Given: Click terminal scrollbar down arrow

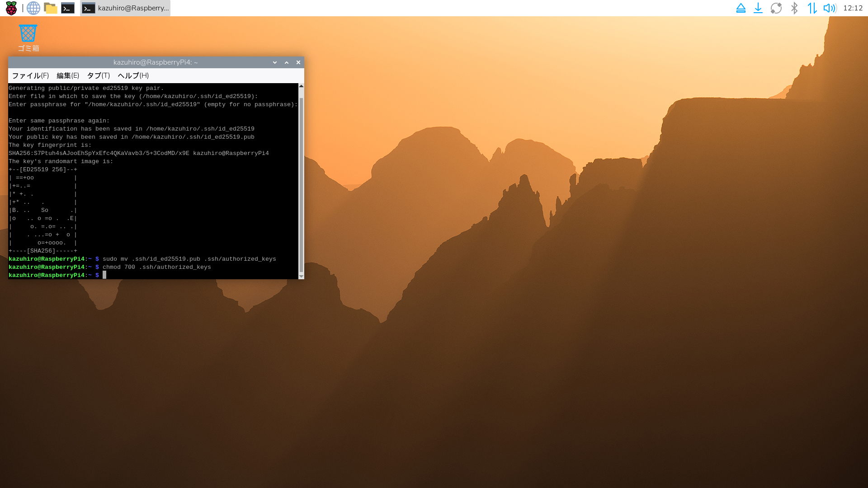Looking at the screenshot, I should point(301,276).
